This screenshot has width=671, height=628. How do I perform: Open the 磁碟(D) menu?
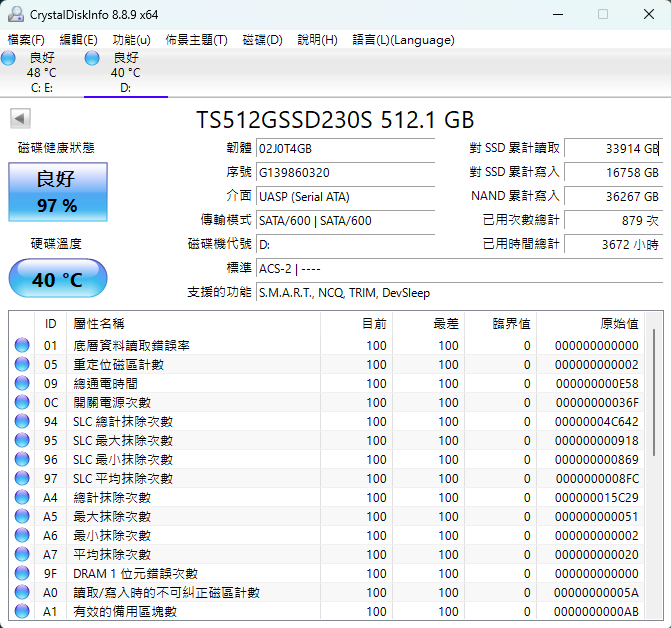[262, 40]
